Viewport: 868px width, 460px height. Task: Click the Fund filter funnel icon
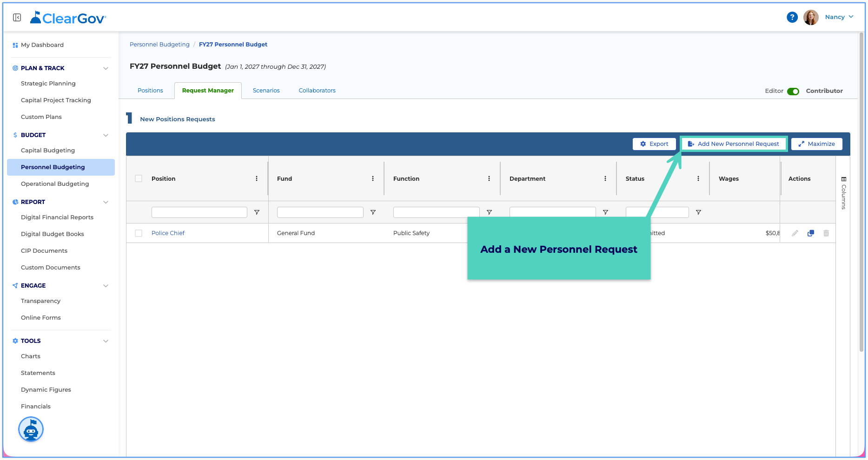373,212
